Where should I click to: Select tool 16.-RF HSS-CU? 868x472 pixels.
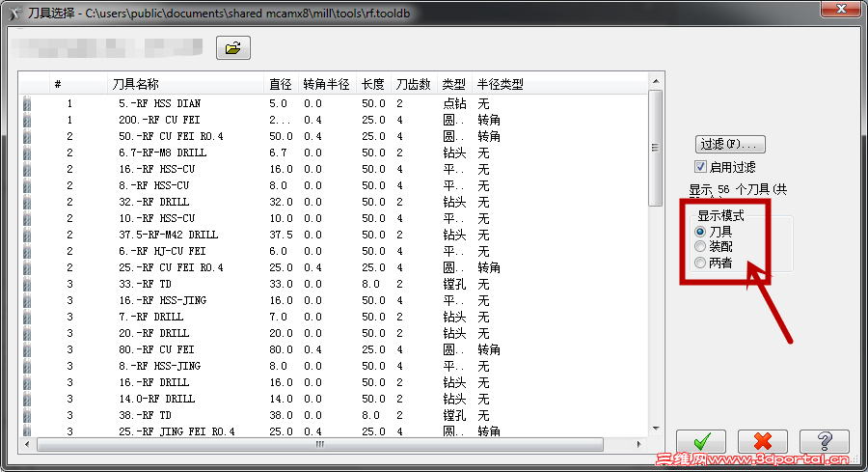pos(156,169)
